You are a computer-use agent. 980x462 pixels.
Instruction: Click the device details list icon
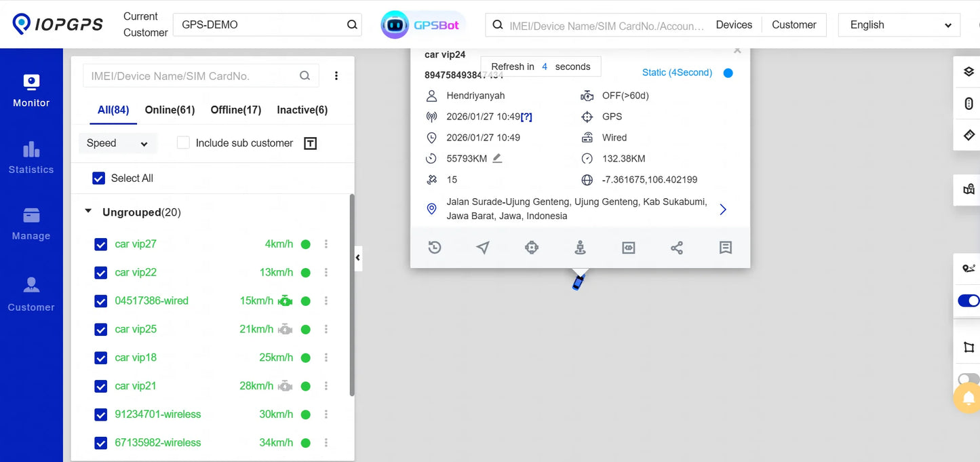(726, 248)
